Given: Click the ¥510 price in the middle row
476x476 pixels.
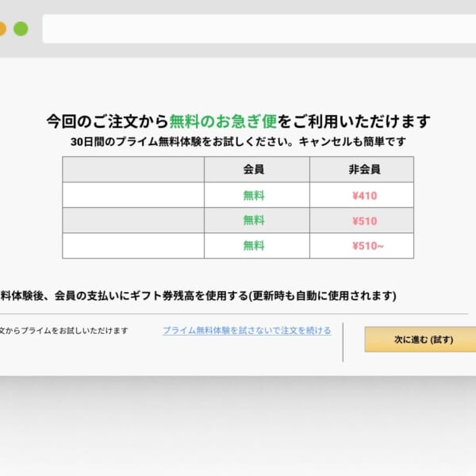Looking at the screenshot, I should 364,221.
